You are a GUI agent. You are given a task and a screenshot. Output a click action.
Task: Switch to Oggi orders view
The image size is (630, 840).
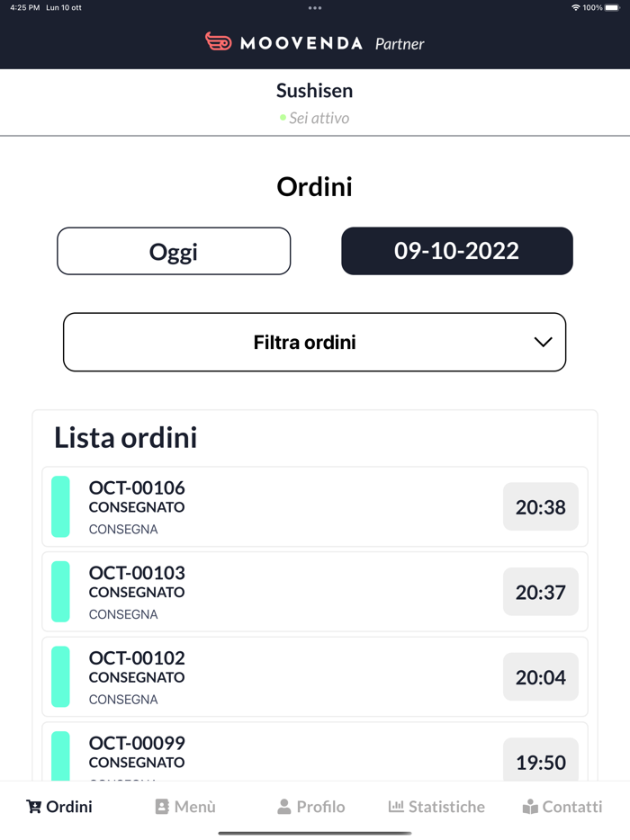click(174, 251)
